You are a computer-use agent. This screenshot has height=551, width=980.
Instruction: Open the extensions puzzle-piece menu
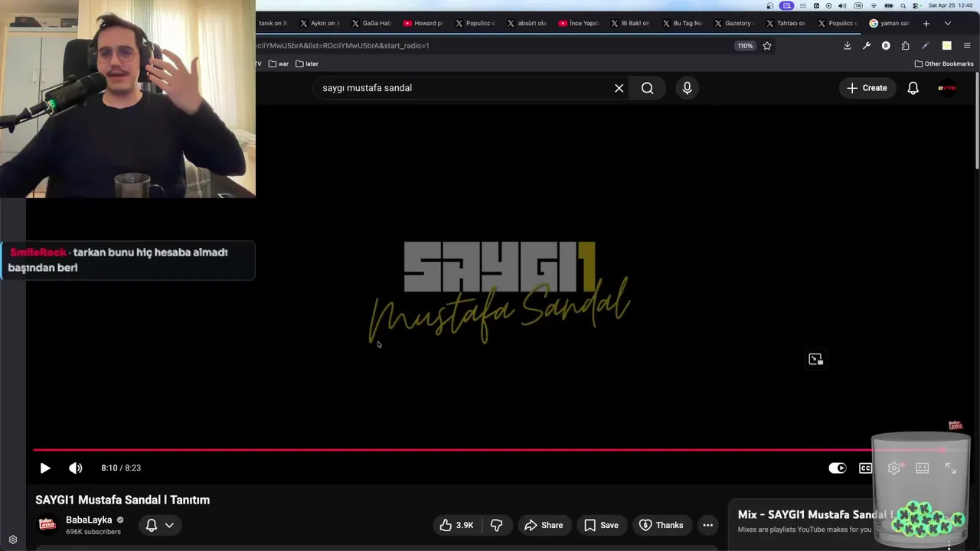pos(905,46)
